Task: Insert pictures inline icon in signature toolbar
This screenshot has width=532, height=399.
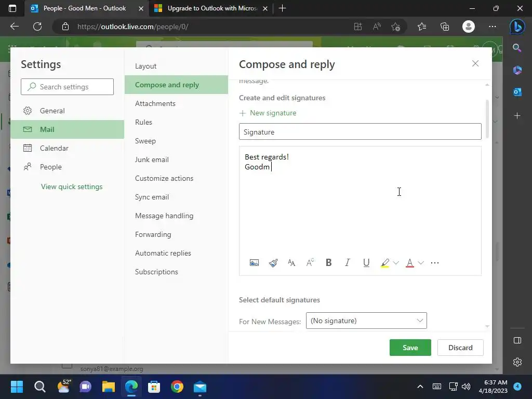Action: (254, 263)
